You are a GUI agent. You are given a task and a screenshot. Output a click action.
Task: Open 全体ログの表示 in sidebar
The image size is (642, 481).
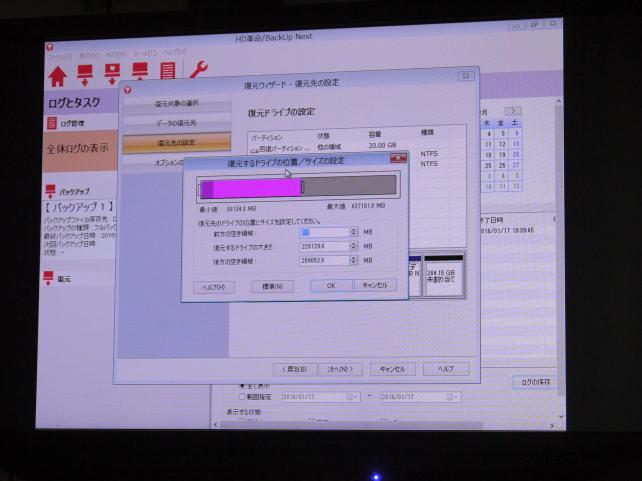click(x=78, y=148)
